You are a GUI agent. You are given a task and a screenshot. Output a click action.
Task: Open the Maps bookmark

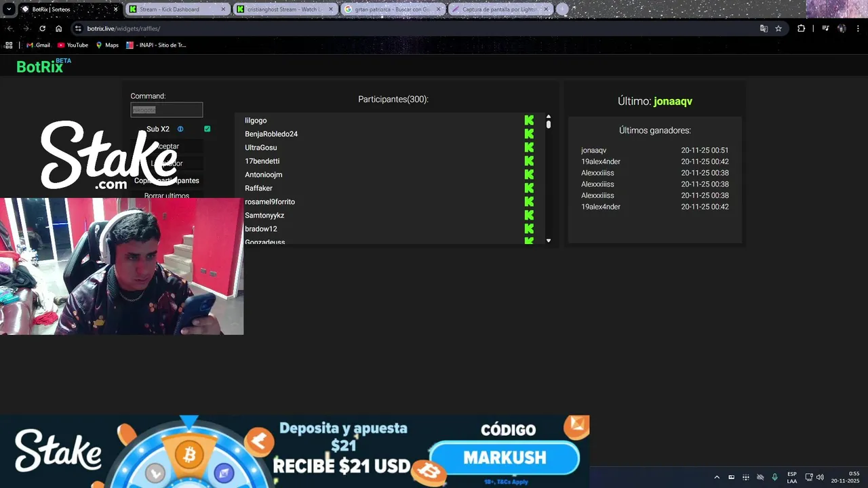(107, 45)
